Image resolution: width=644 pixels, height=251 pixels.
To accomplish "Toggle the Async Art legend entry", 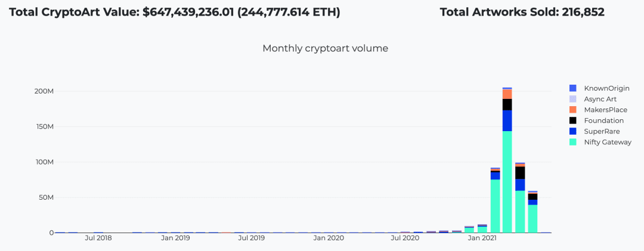I will pos(593,99).
